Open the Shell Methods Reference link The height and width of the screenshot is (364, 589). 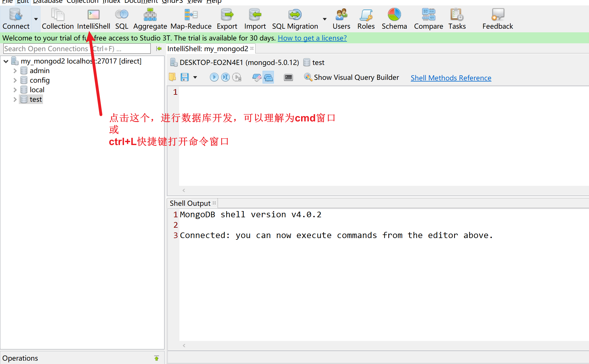pos(451,78)
